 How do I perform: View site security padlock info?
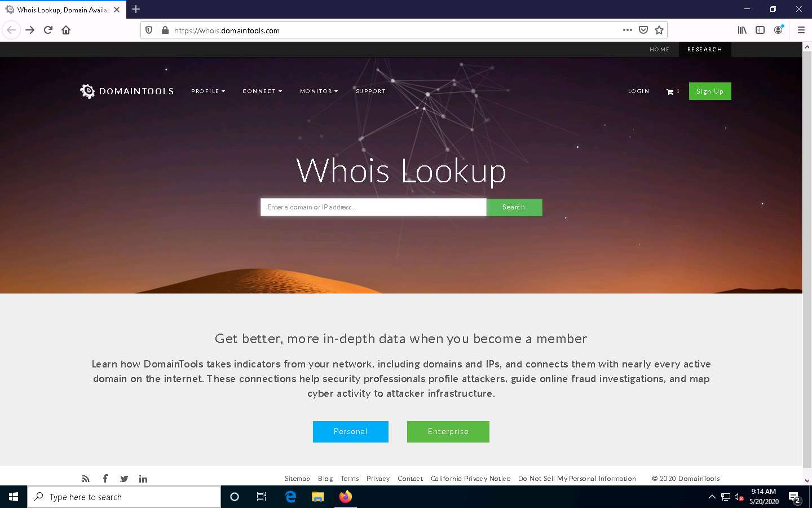[x=165, y=30]
